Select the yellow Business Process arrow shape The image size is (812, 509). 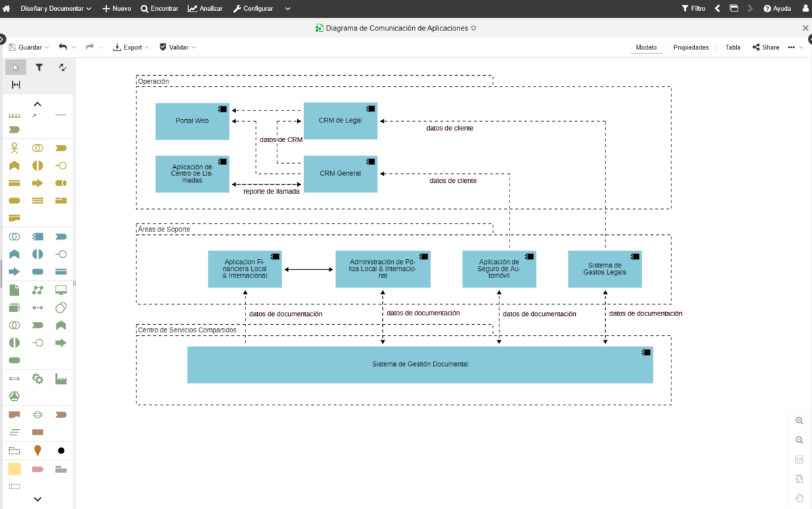coord(38,183)
